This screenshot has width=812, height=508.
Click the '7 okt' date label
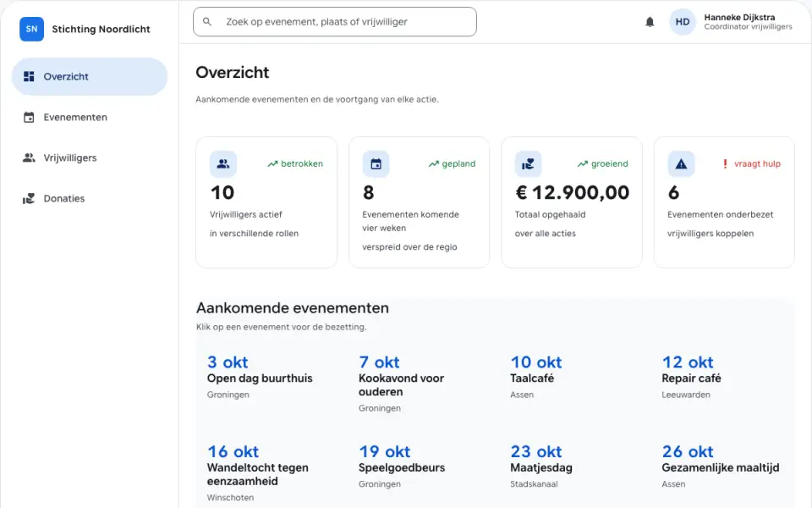[x=379, y=362]
